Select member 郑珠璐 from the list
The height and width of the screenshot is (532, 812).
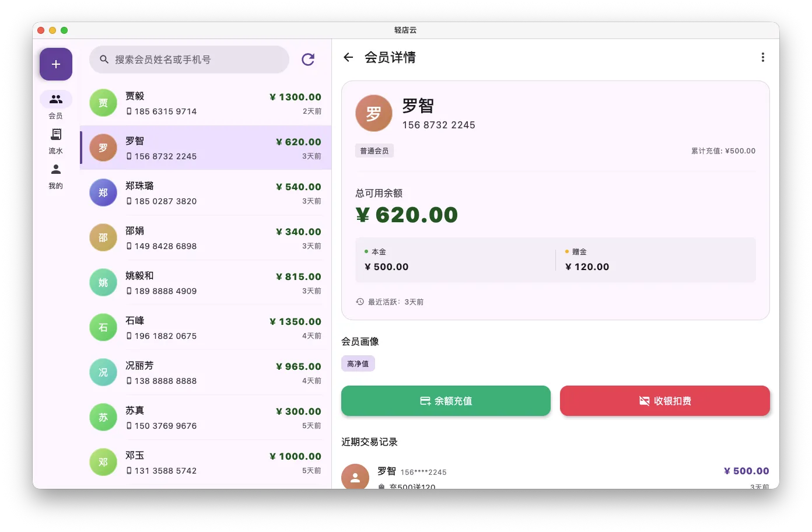[205, 192]
